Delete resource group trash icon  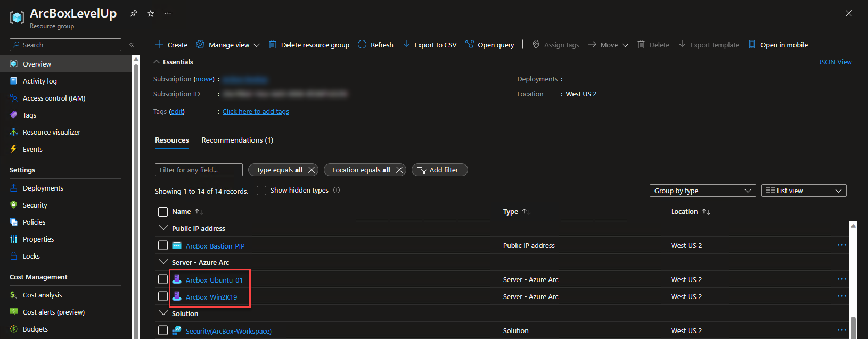click(272, 44)
